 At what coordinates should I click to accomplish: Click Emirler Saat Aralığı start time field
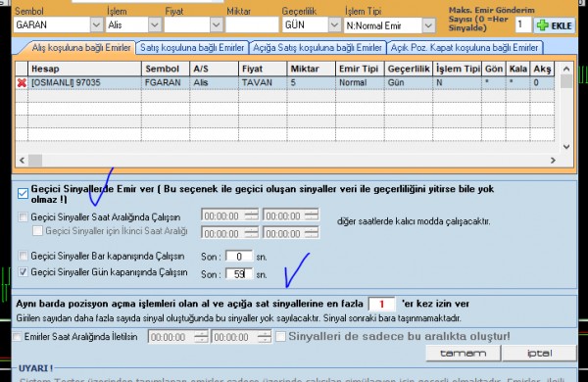177,337
